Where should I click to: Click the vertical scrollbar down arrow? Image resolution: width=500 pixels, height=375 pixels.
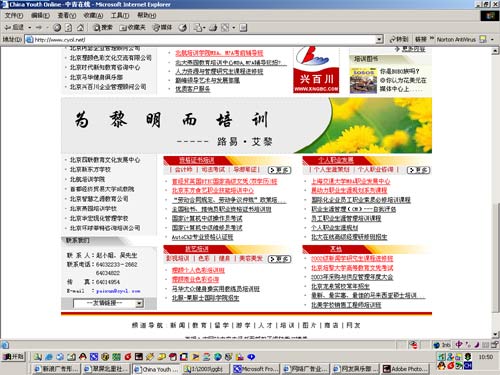[495, 334]
